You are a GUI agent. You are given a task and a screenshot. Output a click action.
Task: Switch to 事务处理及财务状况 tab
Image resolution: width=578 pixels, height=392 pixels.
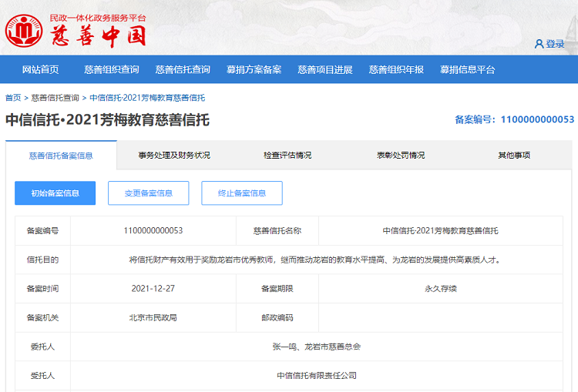pos(174,155)
